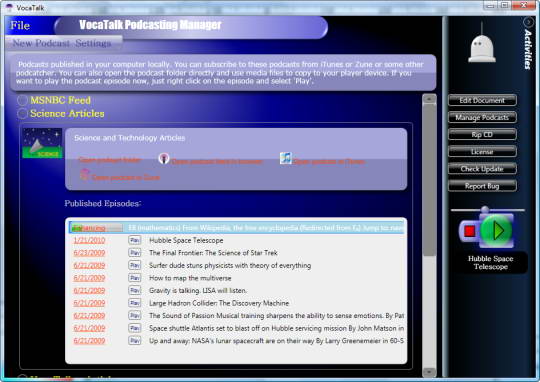Click the podcast feed microphone icon

click(x=164, y=159)
